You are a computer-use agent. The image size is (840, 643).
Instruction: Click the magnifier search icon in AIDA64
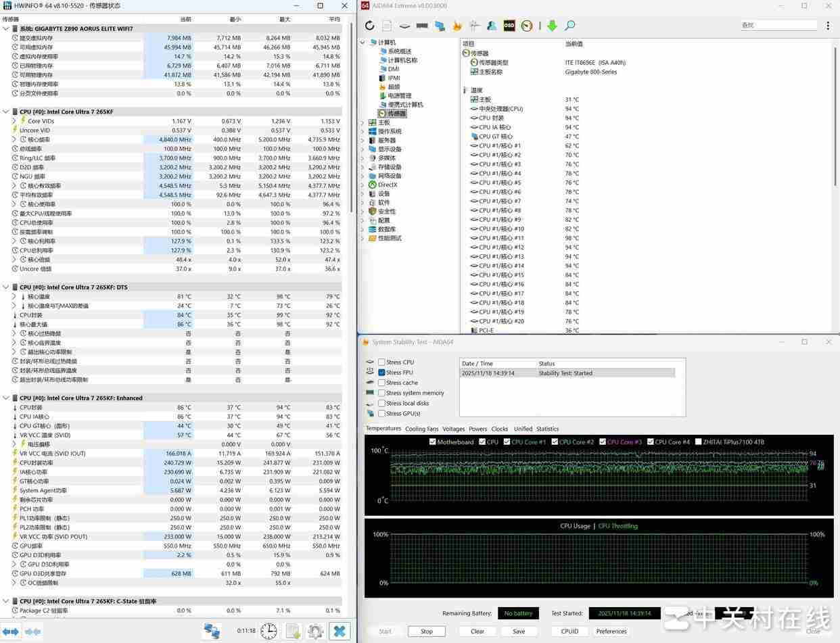pos(569,26)
